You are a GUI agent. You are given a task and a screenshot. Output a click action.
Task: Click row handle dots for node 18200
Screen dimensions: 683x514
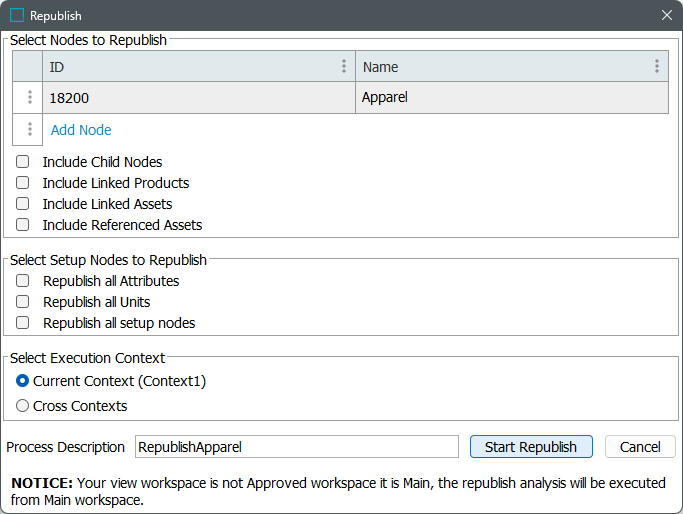coord(29,98)
